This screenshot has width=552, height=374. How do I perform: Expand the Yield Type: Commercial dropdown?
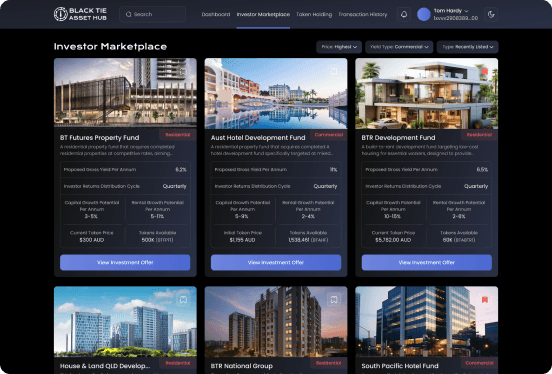tap(399, 47)
